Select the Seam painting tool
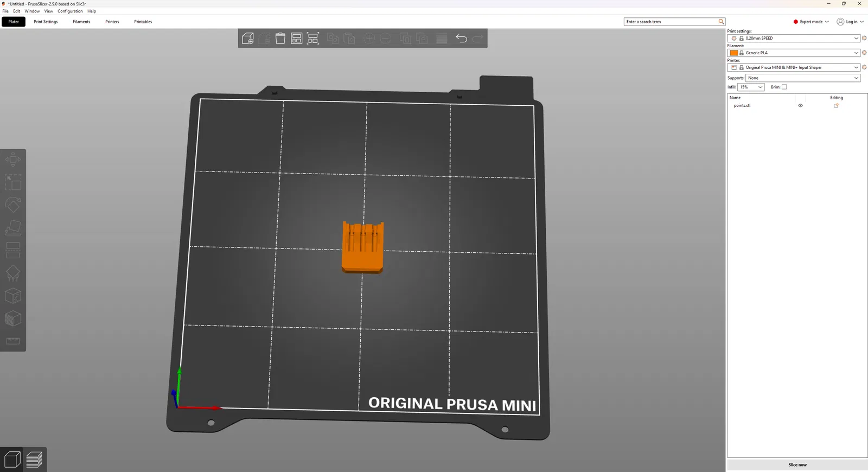 point(13,296)
